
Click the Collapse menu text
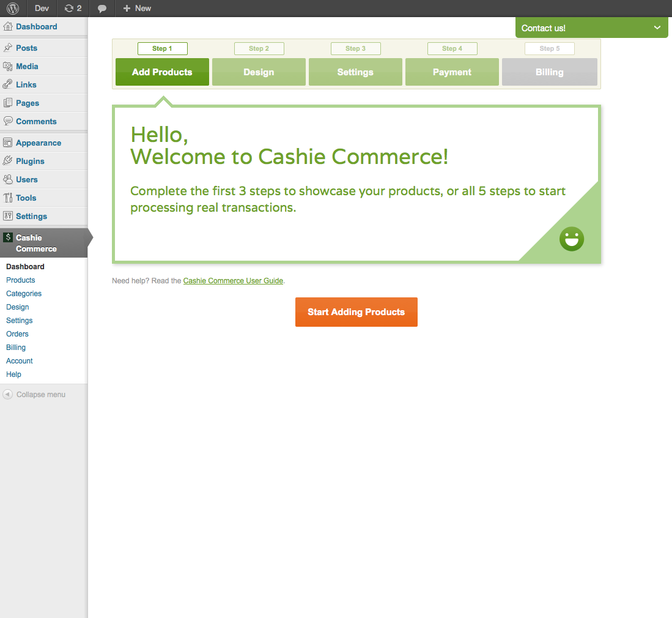(41, 395)
